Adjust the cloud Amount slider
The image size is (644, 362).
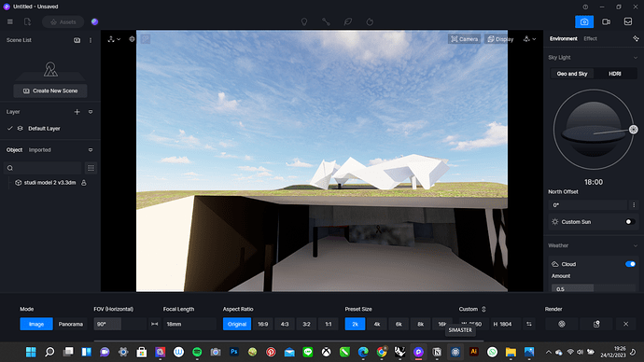(594, 288)
